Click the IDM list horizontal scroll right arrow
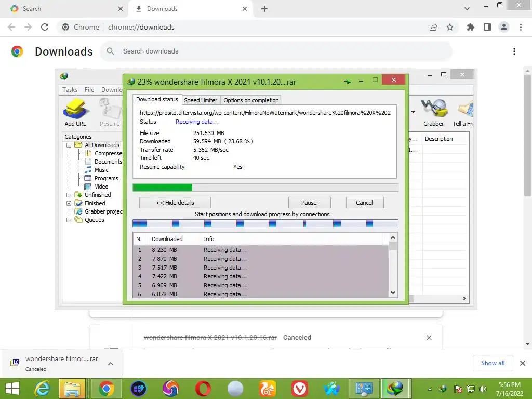This screenshot has width=532, height=399. coord(464,298)
